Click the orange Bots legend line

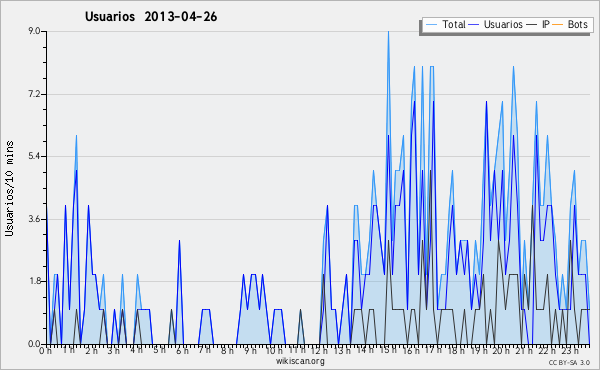click(x=558, y=25)
